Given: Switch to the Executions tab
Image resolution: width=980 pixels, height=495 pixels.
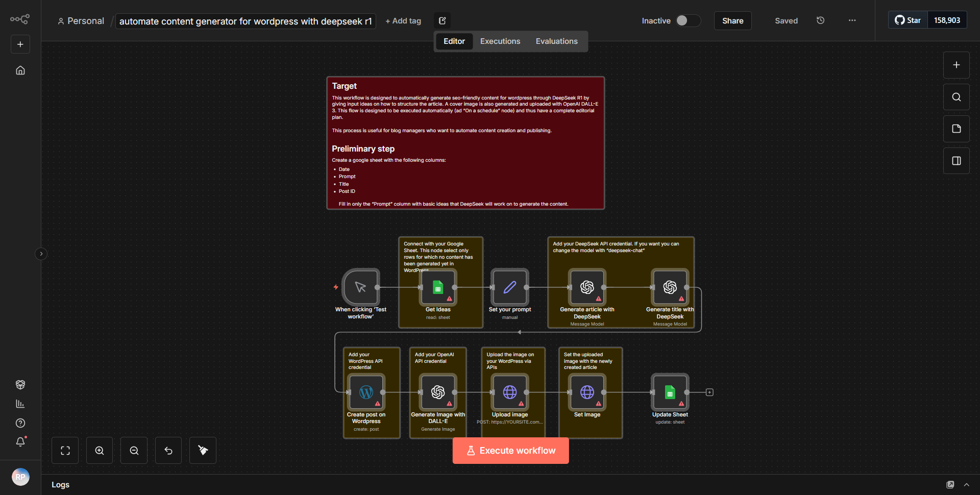Looking at the screenshot, I should [x=500, y=41].
